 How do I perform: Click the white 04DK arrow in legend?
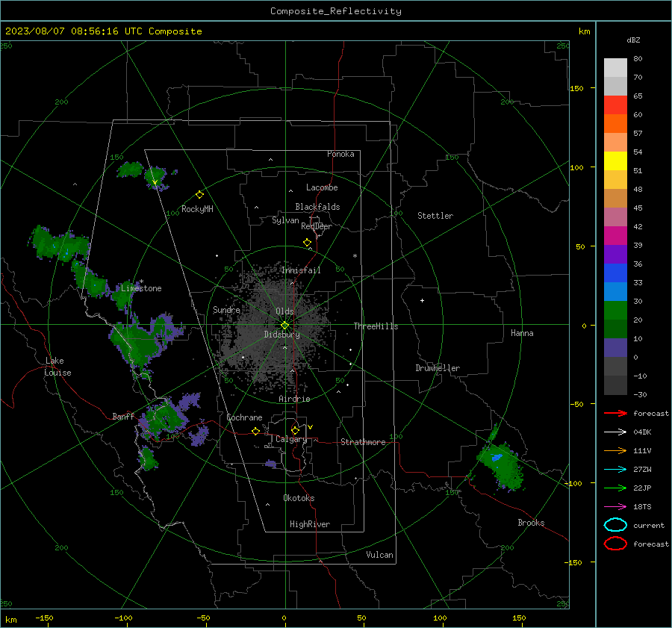(x=615, y=432)
